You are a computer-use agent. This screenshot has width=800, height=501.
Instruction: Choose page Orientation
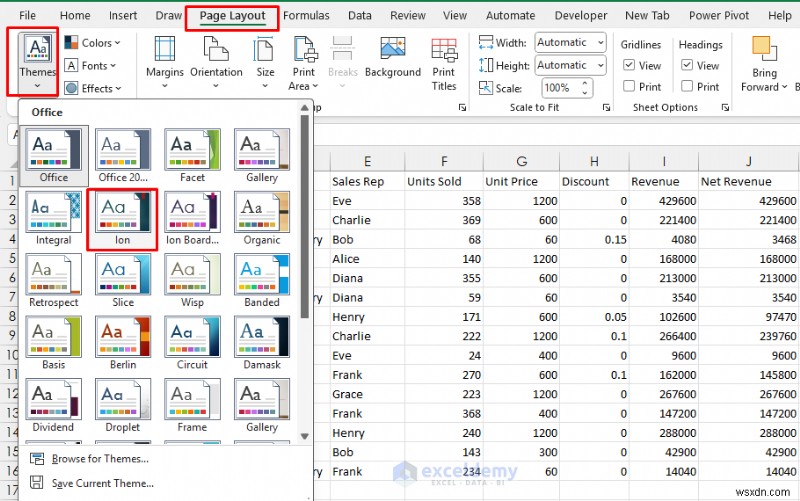pos(216,62)
